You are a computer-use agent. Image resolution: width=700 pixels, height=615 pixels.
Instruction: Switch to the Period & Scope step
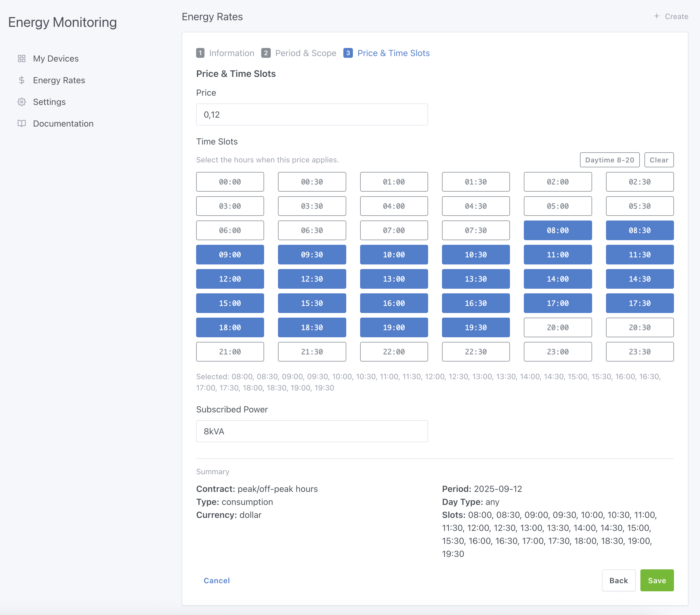coord(305,53)
